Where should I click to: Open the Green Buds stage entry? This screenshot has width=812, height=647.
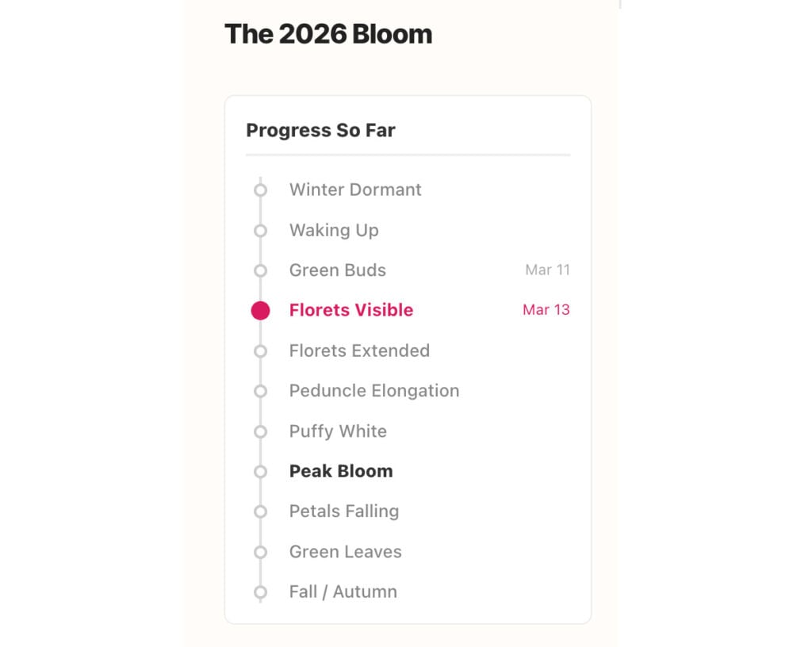coord(338,270)
